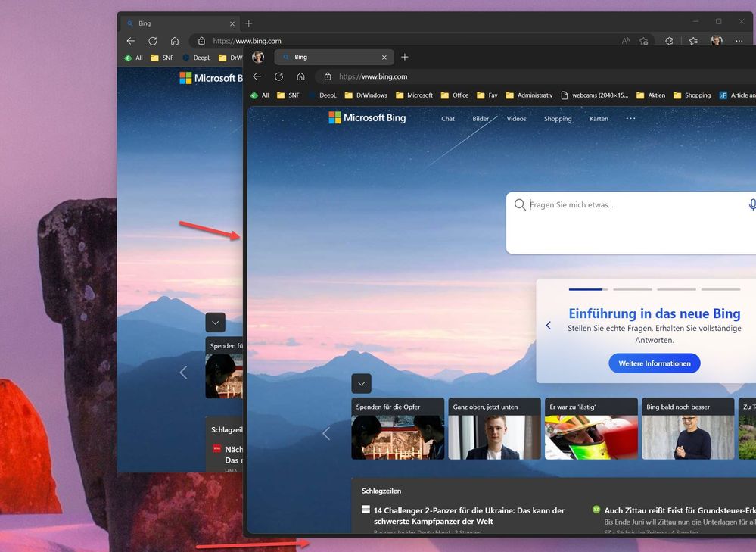Open Bilder in Bing navigation
756x552 pixels.
tap(481, 119)
